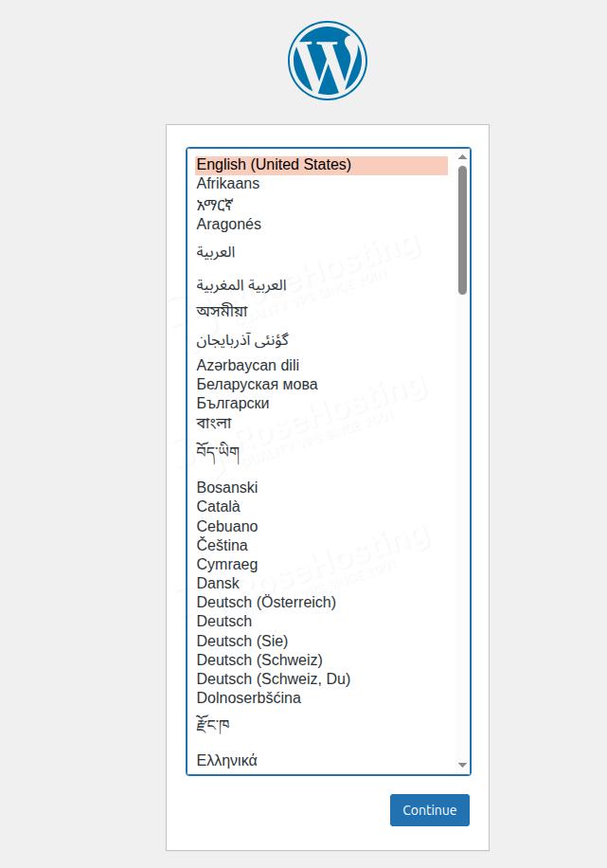Select the Dzongkha རྫོང་ཁ option

click(x=322, y=725)
